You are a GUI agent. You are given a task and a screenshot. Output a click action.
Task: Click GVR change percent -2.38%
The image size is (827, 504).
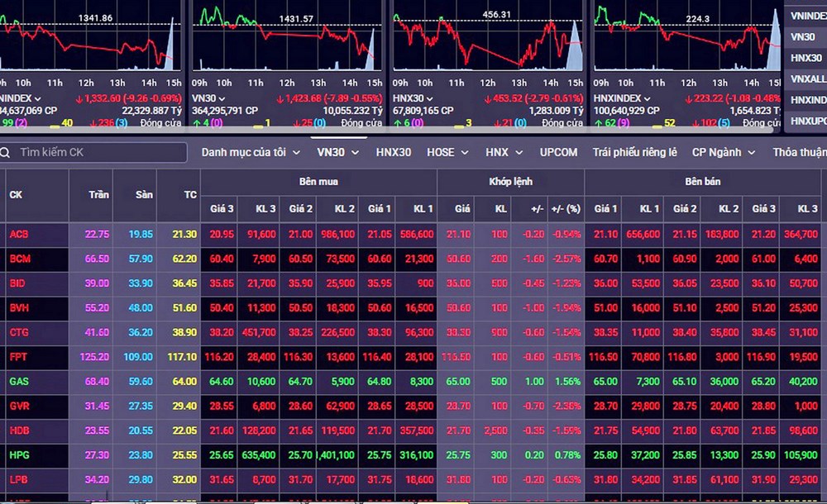(566, 407)
